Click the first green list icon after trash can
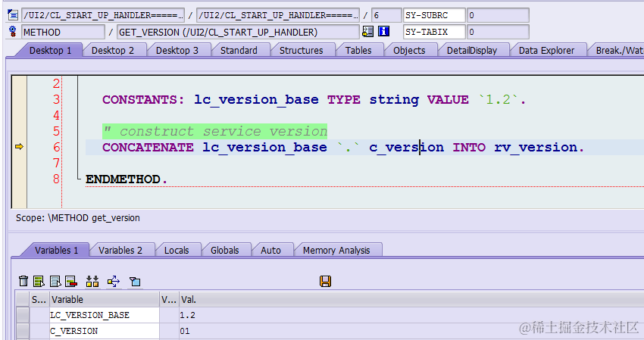 point(39,281)
